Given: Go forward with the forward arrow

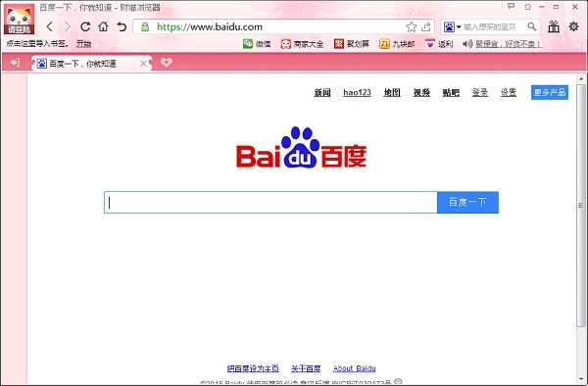Looking at the screenshot, I should [67, 26].
